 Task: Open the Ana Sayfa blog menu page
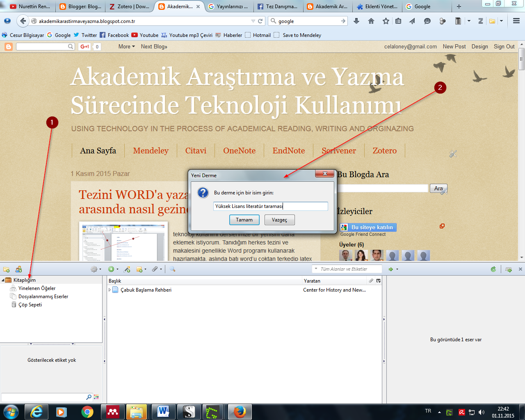(x=98, y=151)
